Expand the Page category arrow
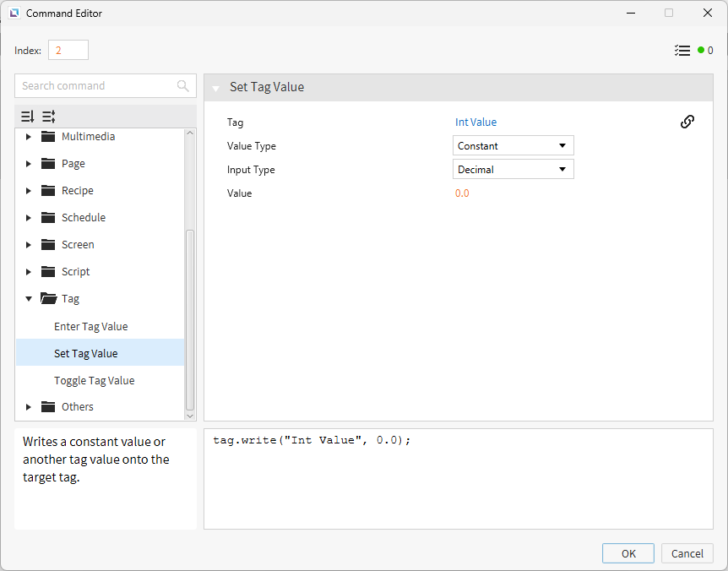The image size is (728, 571). 29,163
